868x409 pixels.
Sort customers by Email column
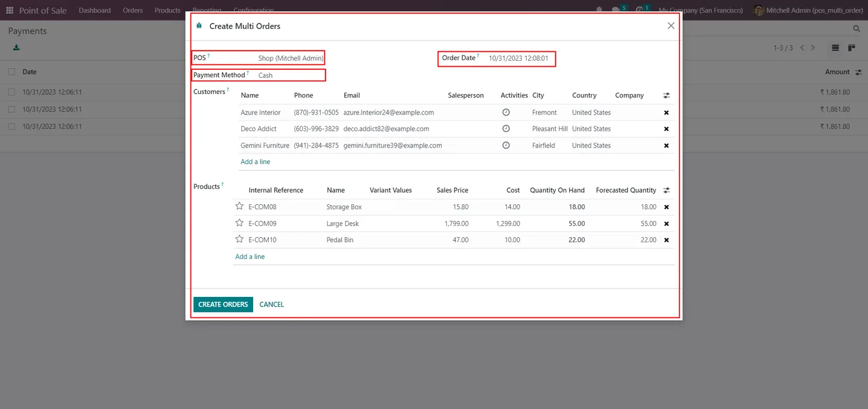(352, 95)
